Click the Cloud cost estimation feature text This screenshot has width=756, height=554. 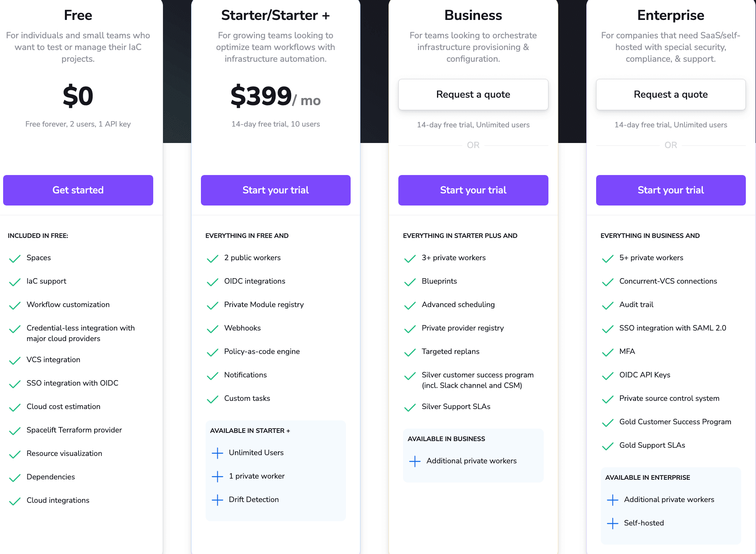pos(63,407)
